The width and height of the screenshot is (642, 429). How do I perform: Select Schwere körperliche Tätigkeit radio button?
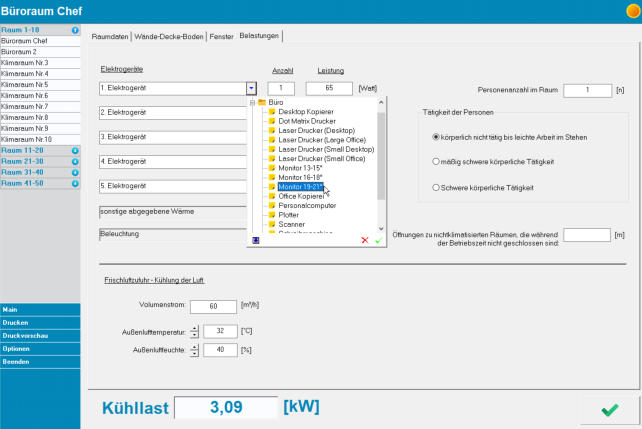(436, 186)
